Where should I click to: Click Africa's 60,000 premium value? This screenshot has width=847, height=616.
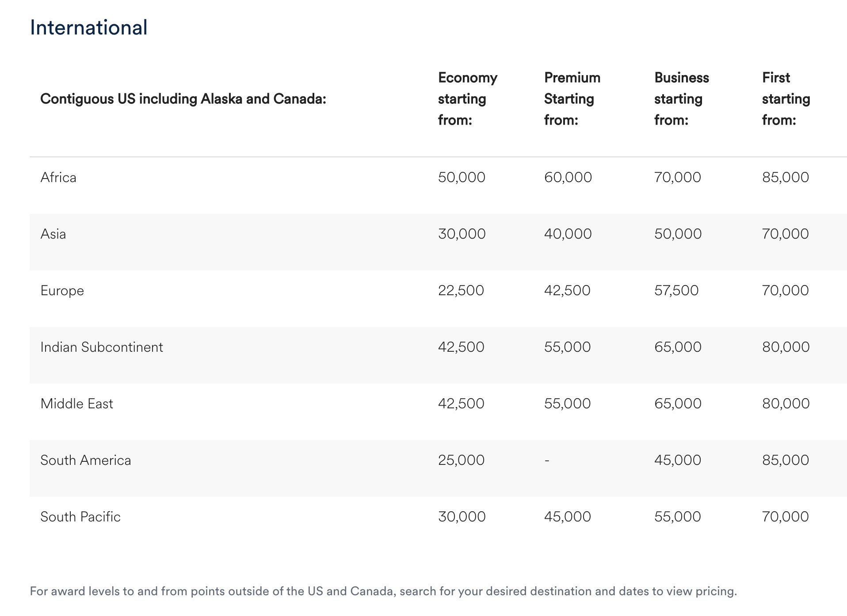pos(568,178)
